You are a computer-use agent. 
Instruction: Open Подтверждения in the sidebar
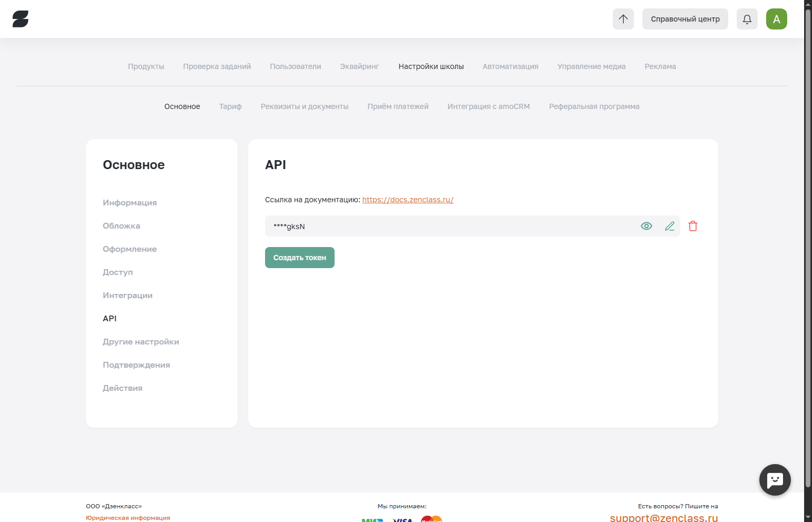click(136, 365)
